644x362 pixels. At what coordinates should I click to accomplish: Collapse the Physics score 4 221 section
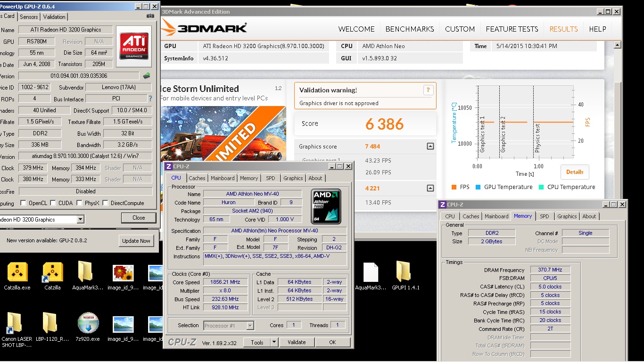coord(430,188)
